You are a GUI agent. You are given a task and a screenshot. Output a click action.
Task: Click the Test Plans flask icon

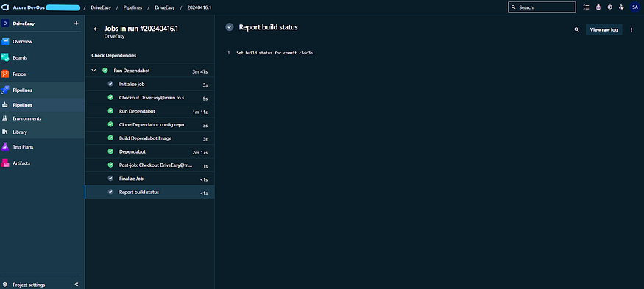point(5,146)
